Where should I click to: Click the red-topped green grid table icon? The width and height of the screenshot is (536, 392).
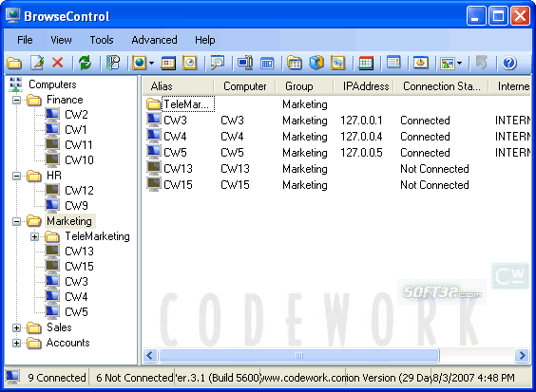366,64
